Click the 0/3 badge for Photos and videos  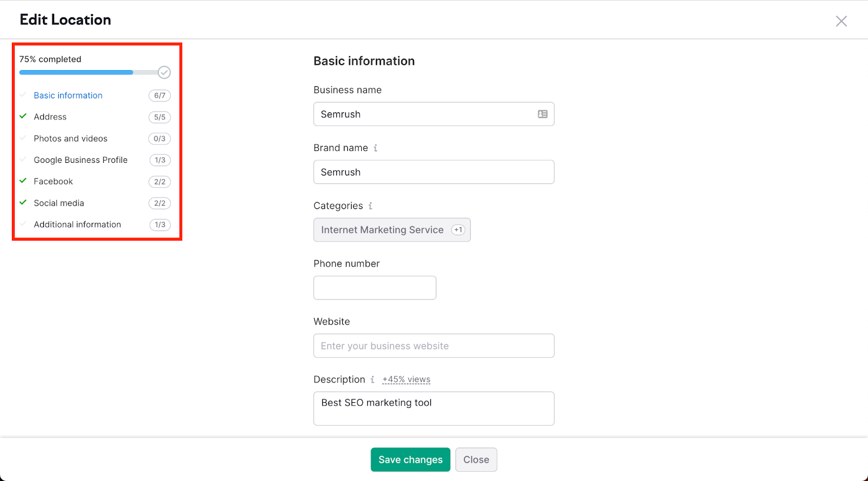tap(159, 138)
